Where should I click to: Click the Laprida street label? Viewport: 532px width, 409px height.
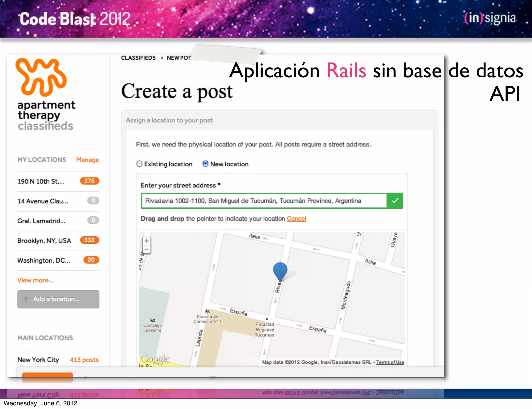199,338
